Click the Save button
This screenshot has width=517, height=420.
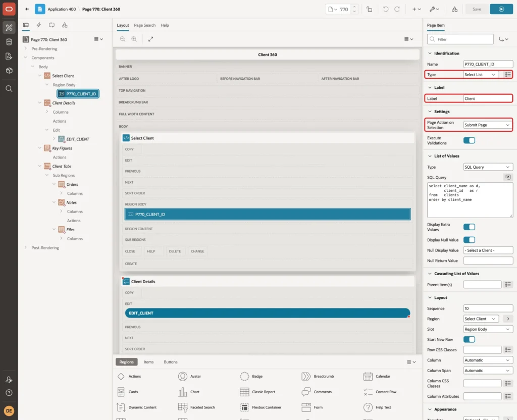point(477,9)
